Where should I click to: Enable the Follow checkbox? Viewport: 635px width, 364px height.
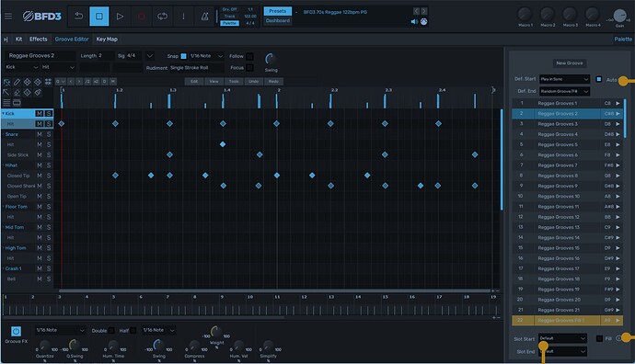pos(250,56)
